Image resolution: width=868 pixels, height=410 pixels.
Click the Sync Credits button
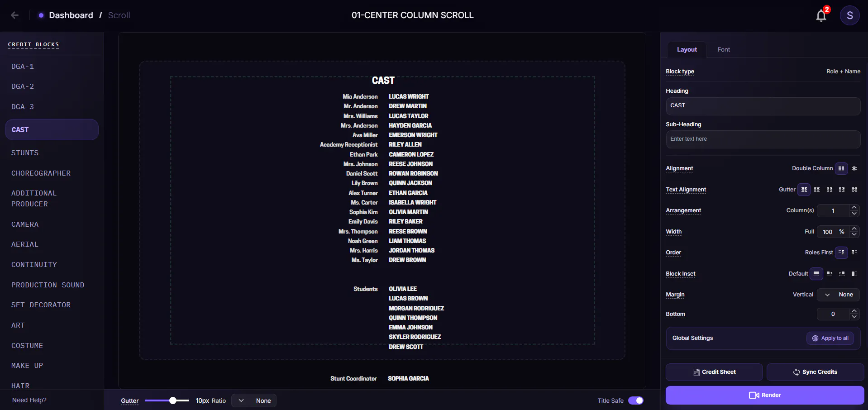coord(815,372)
